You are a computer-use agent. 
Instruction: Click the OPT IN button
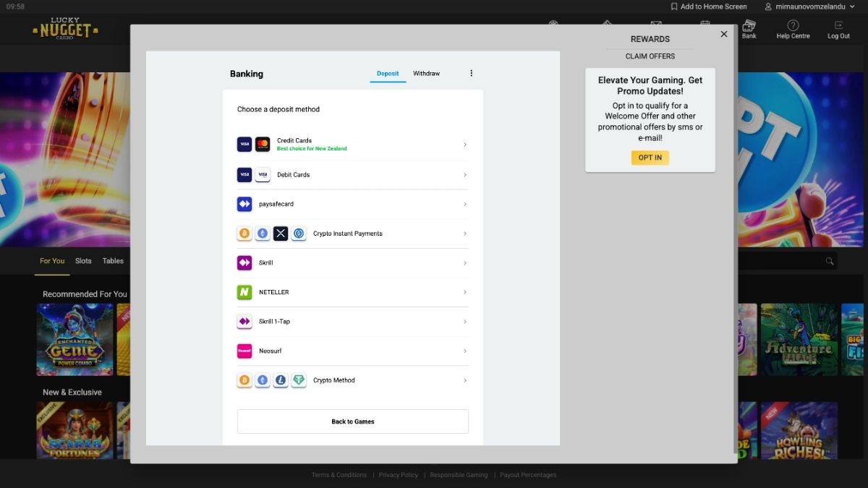650,158
